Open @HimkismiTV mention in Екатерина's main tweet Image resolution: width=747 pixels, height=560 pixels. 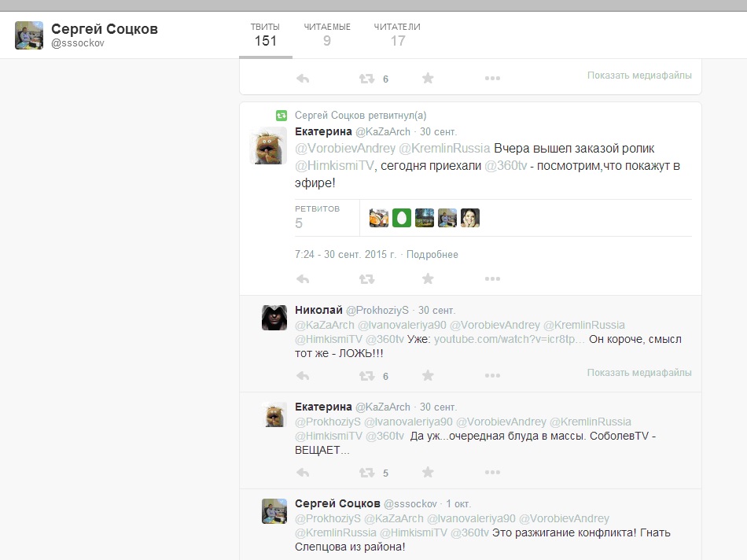pyautogui.click(x=334, y=166)
